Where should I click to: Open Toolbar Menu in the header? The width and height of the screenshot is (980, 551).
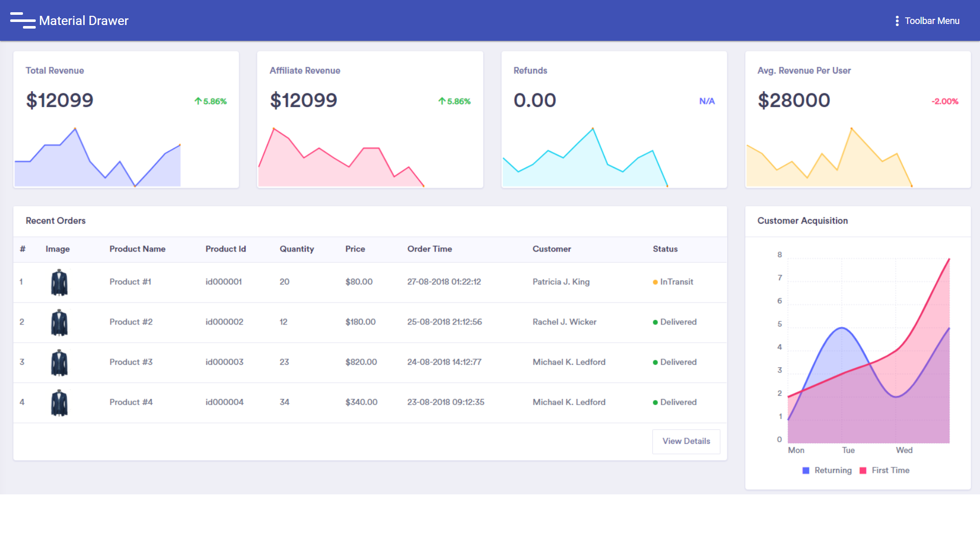coord(932,21)
